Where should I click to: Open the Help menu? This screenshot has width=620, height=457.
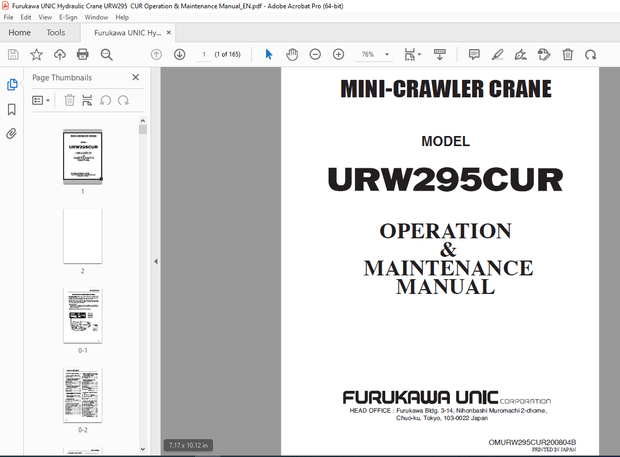click(x=122, y=17)
